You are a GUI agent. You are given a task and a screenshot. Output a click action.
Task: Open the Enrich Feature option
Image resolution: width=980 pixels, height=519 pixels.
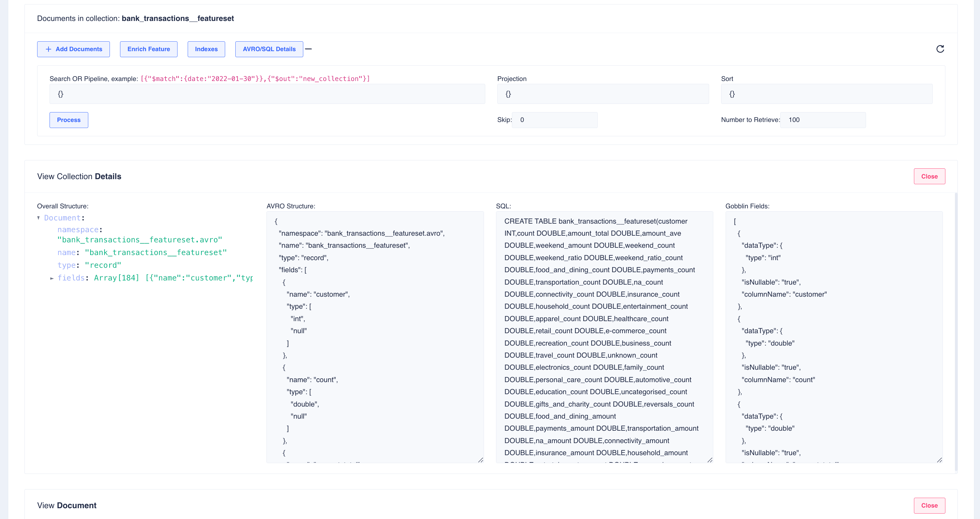point(148,49)
